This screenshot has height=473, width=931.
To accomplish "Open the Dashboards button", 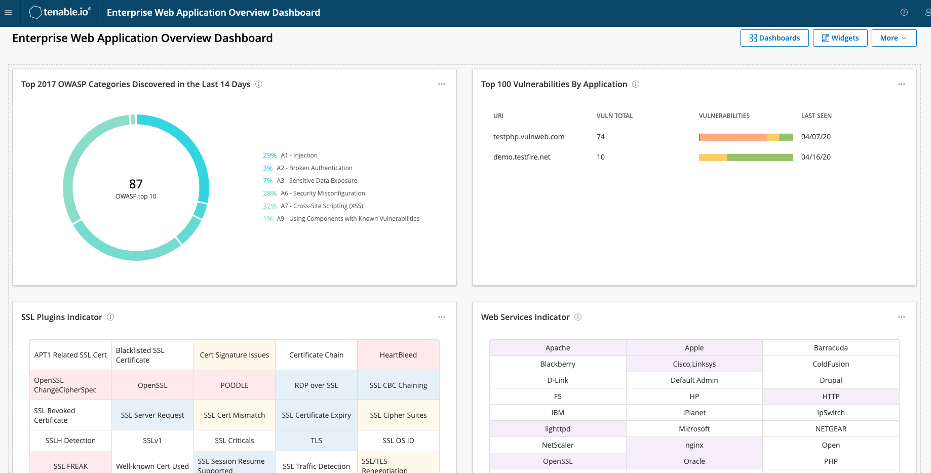I will tap(774, 38).
